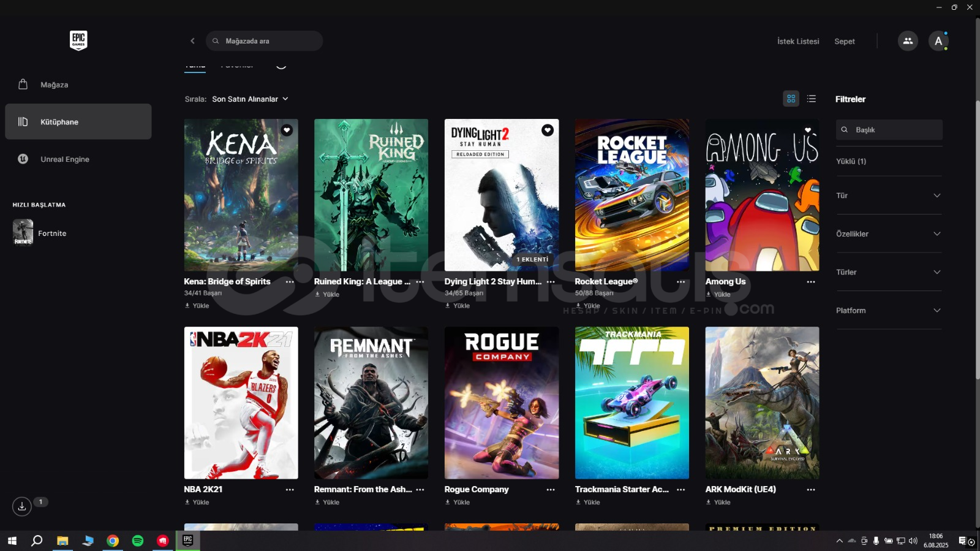Open Unreal Engine in the sidebar
The width and height of the screenshot is (980, 551).
78,159
